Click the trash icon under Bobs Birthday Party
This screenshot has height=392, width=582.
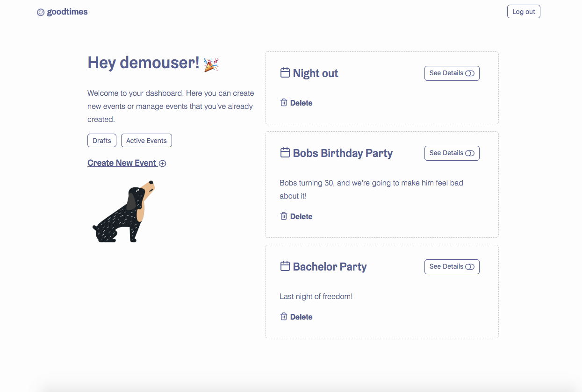coord(283,216)
